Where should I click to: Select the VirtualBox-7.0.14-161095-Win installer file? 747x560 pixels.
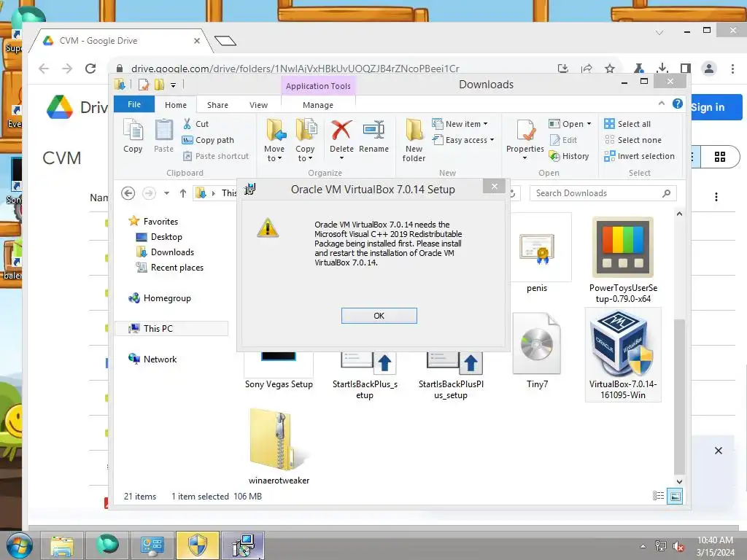(x=623, y=355)
